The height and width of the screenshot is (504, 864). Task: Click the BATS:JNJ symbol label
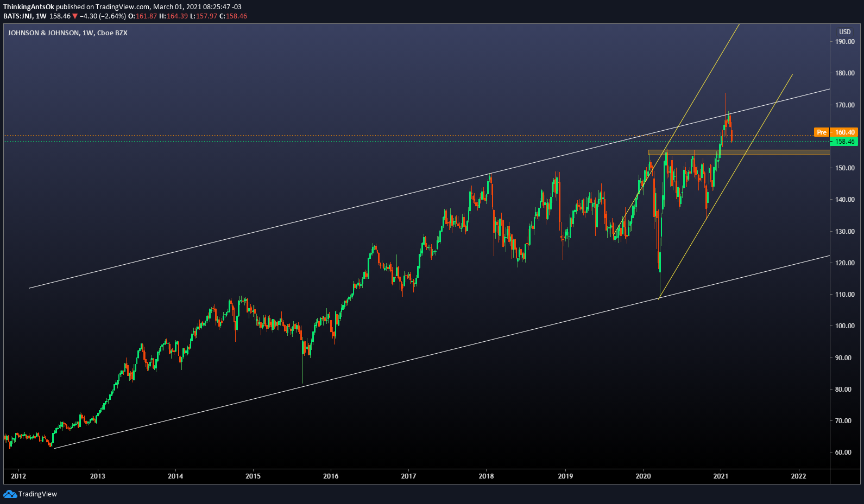coord(18,16)
